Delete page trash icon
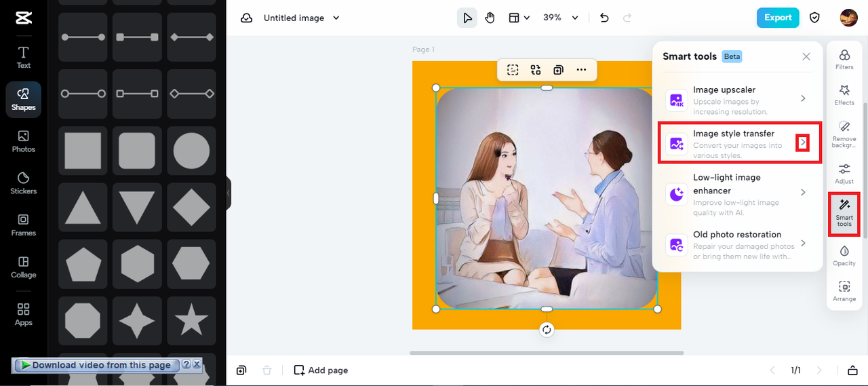Viewport: 868px width, 386px height. [267, 370]
